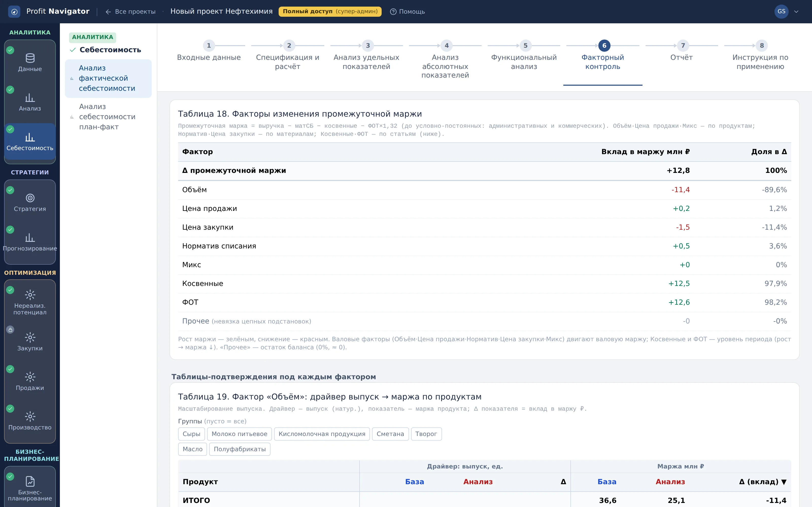812x507 pixels.
Task: Open Нереализ. потенциал optimization section
Action: point(30,302)
